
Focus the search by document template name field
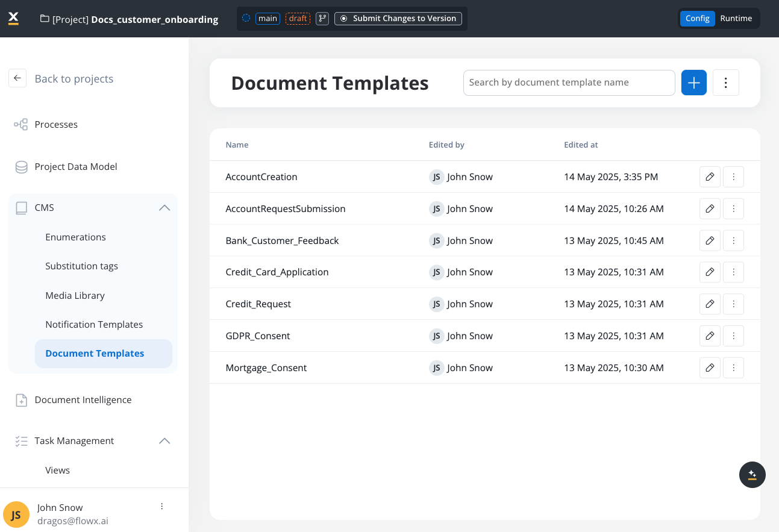pyautogui.click(x=569, y=83)
